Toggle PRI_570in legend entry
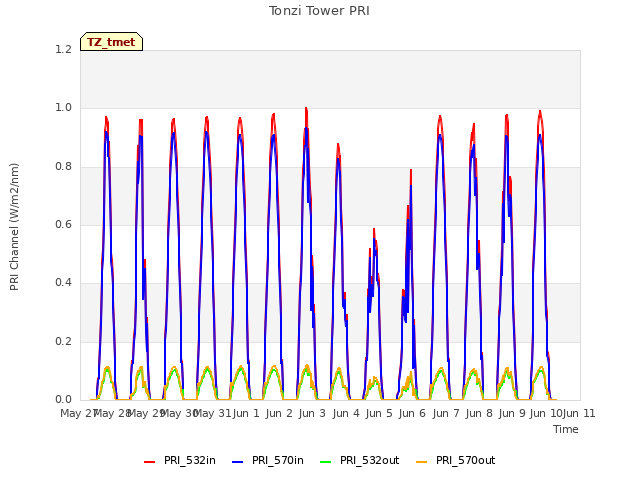Viewport: 640px width, 480px height. pos(268,460)
